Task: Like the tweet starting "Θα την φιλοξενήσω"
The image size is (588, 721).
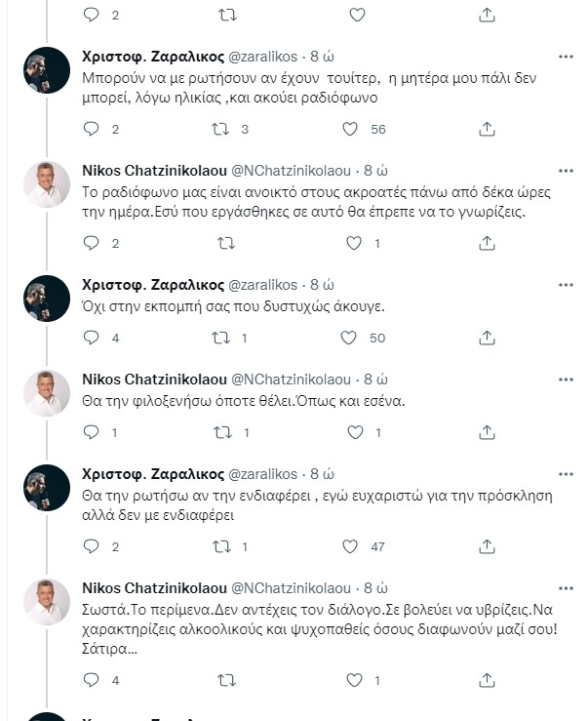Action: 352,432
